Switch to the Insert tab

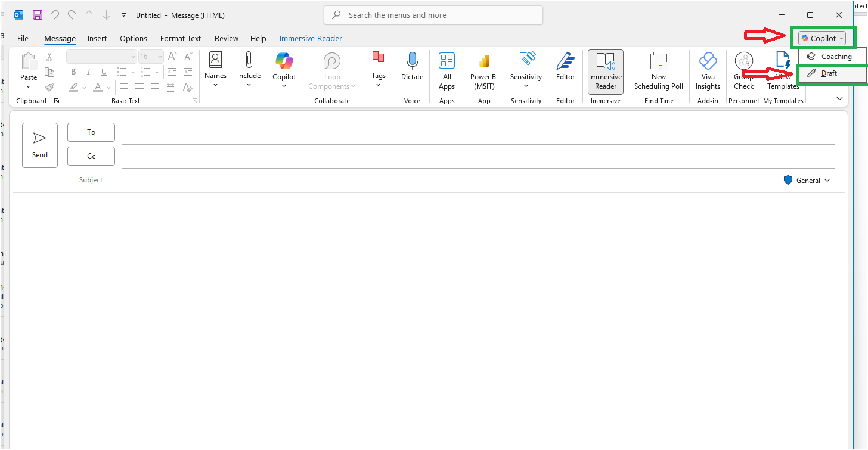coord(97,38)
